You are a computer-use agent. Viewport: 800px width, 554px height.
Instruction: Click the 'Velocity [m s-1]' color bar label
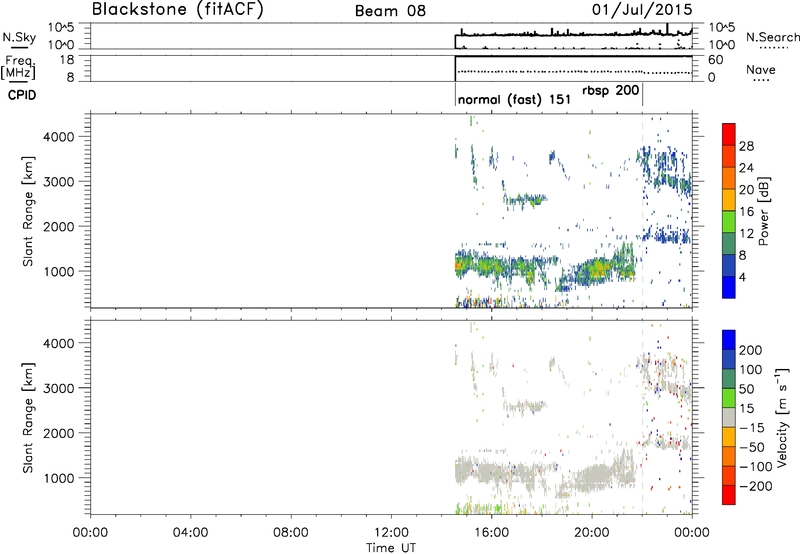click(x=782, y=417)
